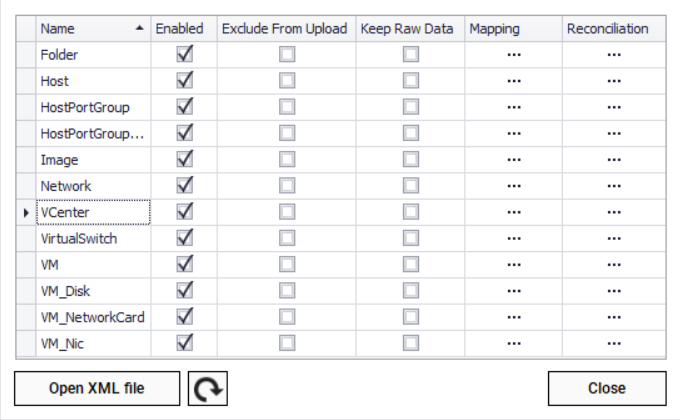The image size is (680, 420).
Task: Open Reconciliation ellipsis for VirtualSwitch row
Action: tap(613, 238)
